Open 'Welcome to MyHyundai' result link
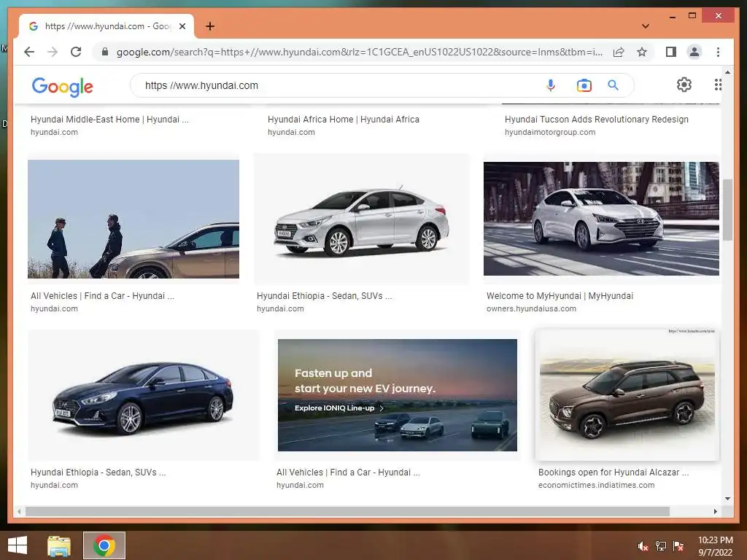747x560 pixels. [x=560, y=296]
